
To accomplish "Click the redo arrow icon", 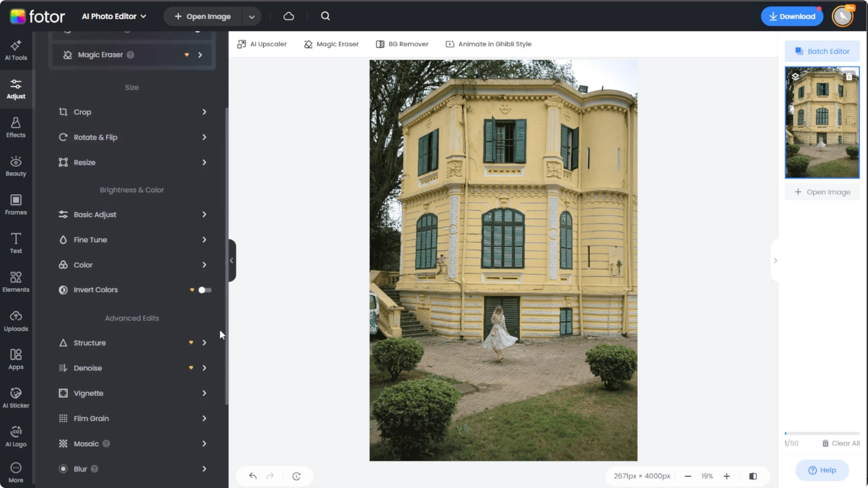I will (x=270, y=476).
